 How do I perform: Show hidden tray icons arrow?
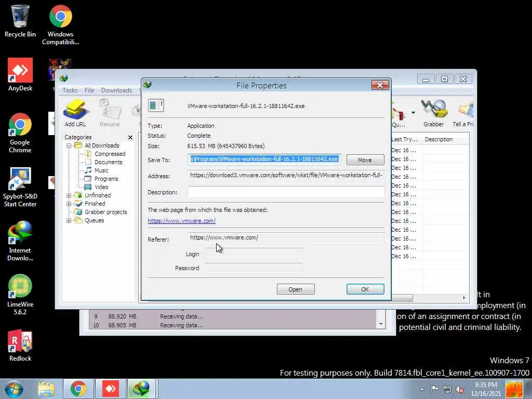tap(422, 389)
